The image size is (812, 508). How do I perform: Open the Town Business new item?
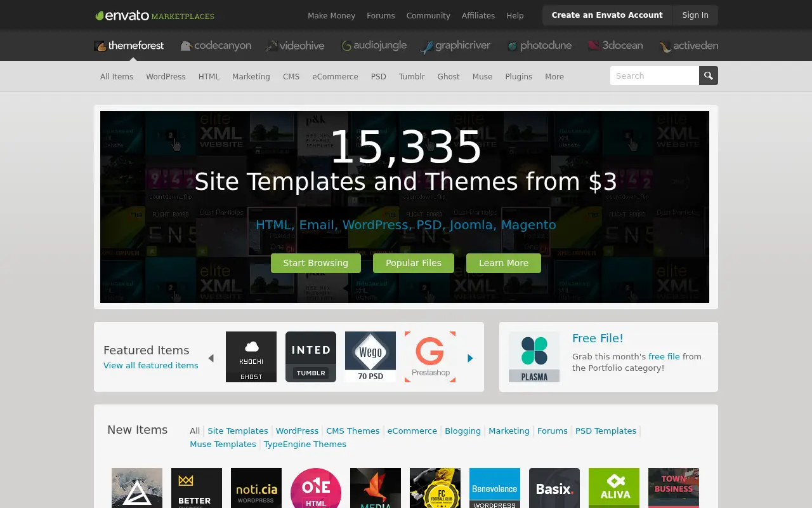click(x=674, y=488)
